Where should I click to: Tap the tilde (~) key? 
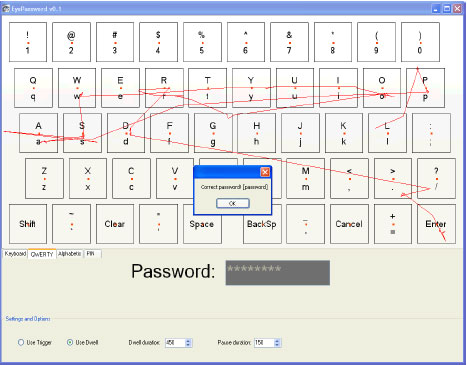click(x=71, y=224)
